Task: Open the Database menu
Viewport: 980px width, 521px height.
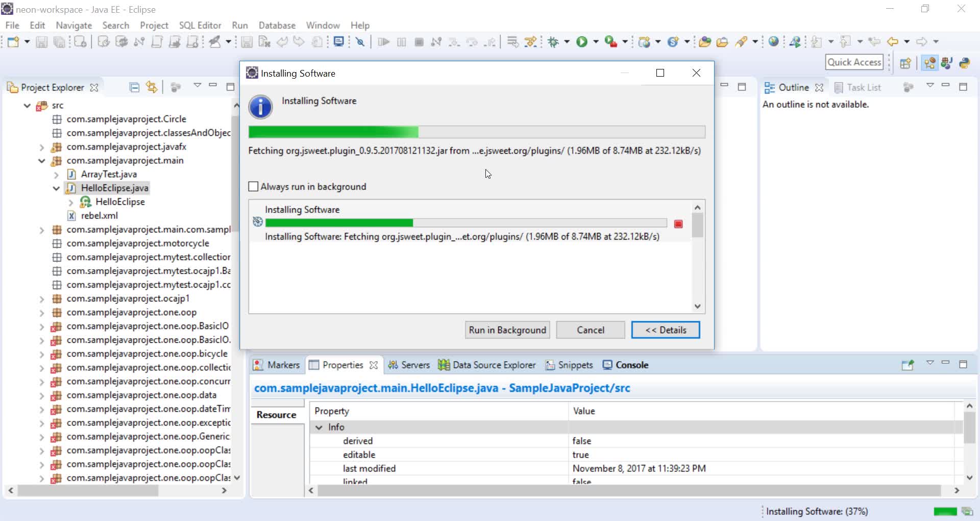Action: coord(277,25)
